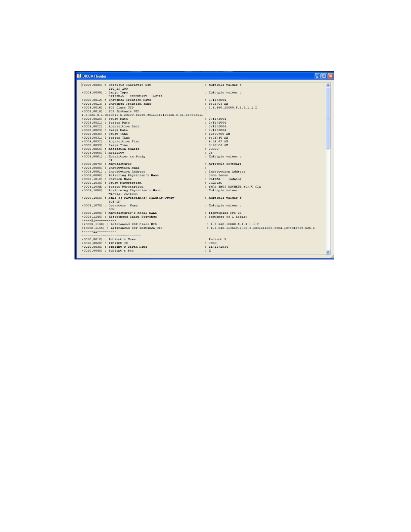Viewport: 411px width, 532px height.
Task: Select the 'Image Type' label
Action: [118, 92]
